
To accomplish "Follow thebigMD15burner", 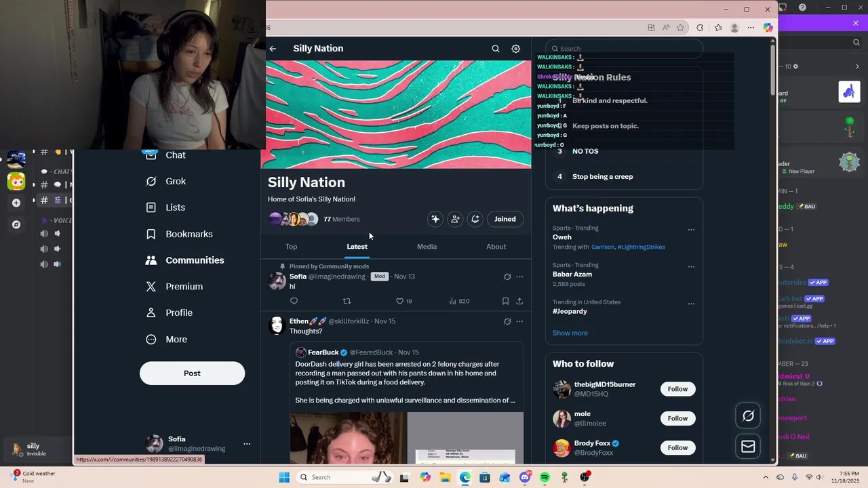I will 677,389.
